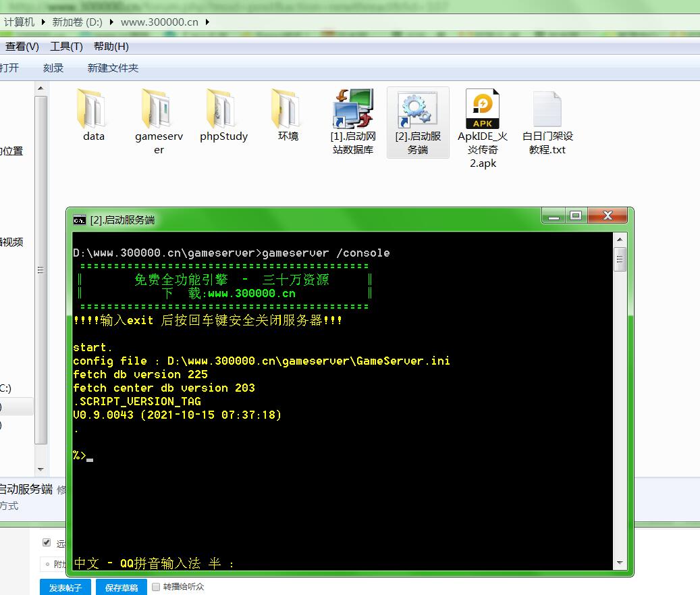Uncheck the checked box above 发表帖子

47,542
